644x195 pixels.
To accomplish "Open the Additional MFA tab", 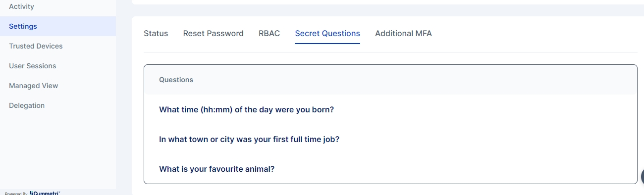I will 403,34.
